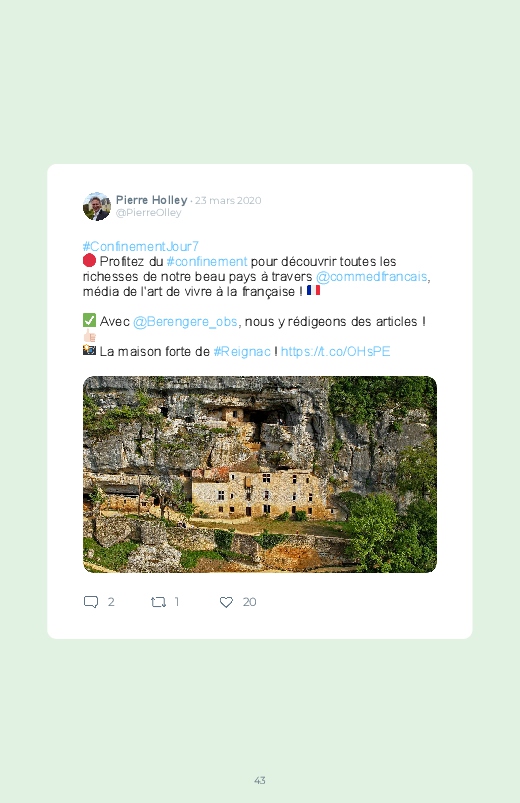520x803 pixels.
Task: Open Pierre Holley's profile avatar
Action: click(97, 206)
